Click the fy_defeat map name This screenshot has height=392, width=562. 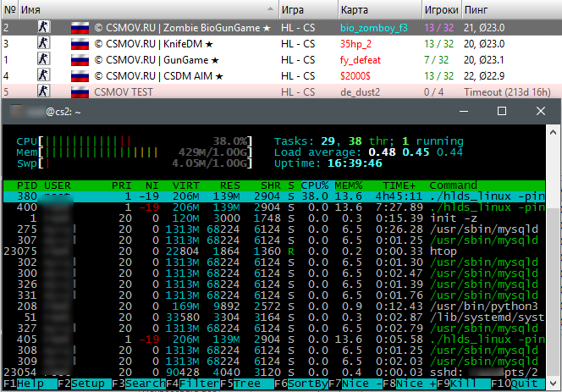coord(361,60)
